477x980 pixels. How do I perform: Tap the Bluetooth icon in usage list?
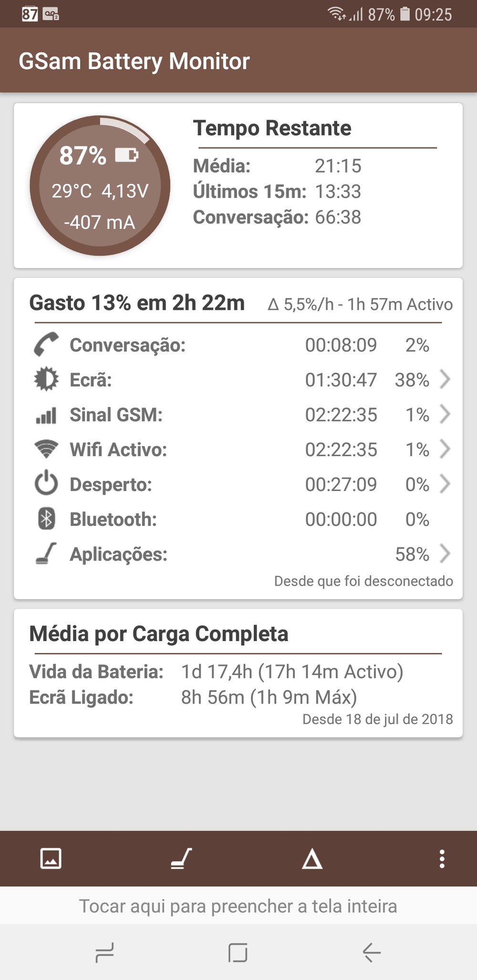(46, 519)
